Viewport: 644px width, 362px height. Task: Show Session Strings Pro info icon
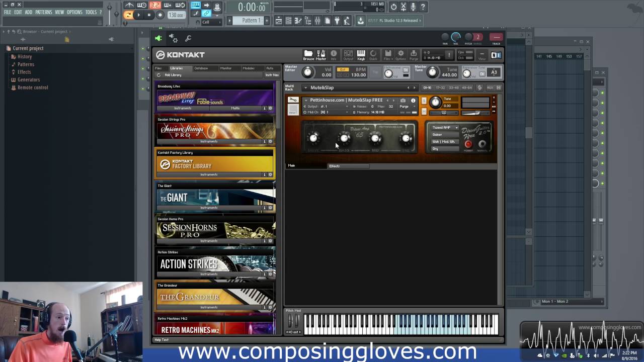coord(265,141)
